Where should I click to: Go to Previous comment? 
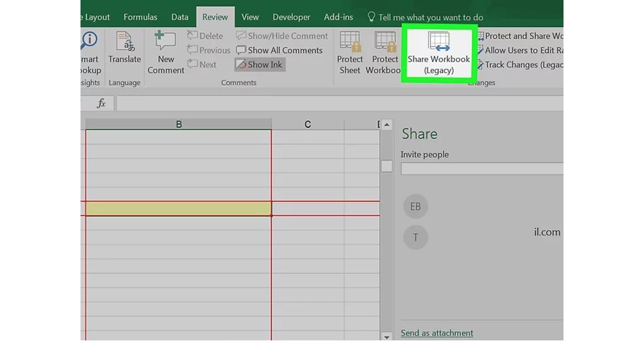click(x=208, y=50)
